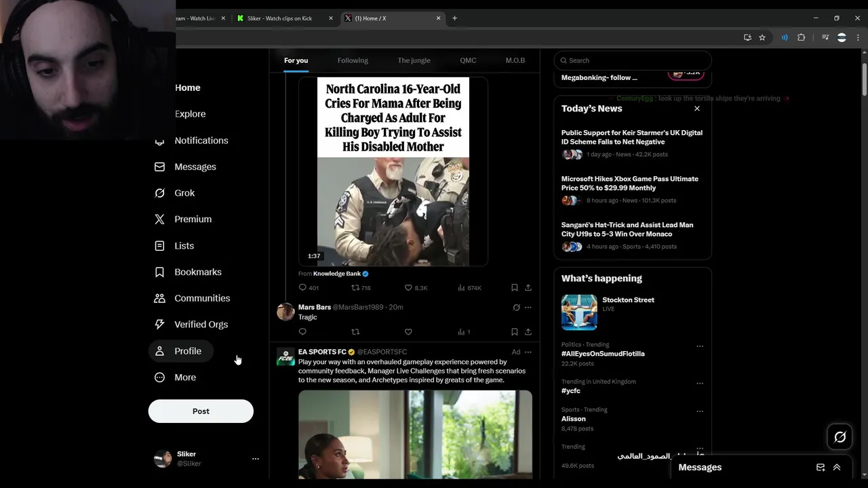Open Xbox Game Pass price hike story
Image resolution: width=868 pixels, height=488 pixels.
coord(630,184)
